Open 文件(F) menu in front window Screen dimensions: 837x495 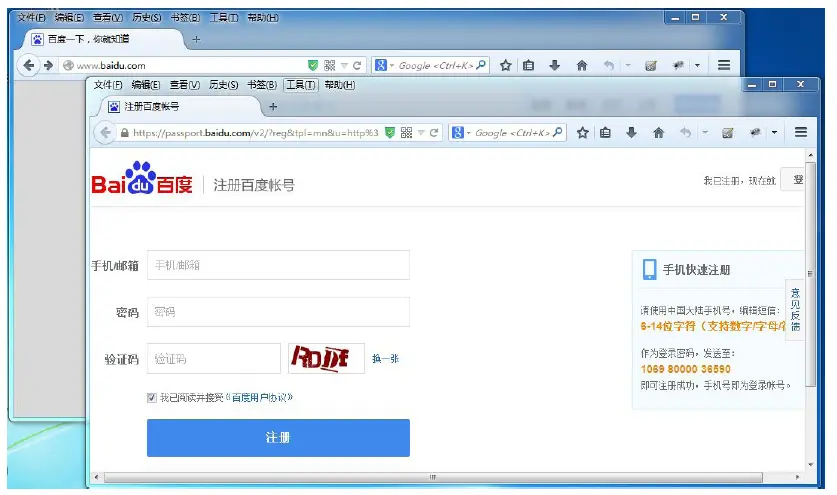point(108,84)
